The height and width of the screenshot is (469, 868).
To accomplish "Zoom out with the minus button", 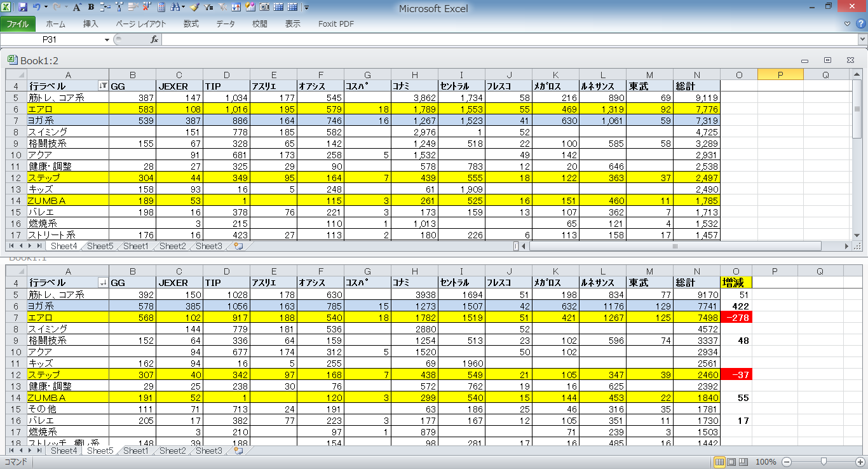I will pyautogui.click(x=787, y=462).
